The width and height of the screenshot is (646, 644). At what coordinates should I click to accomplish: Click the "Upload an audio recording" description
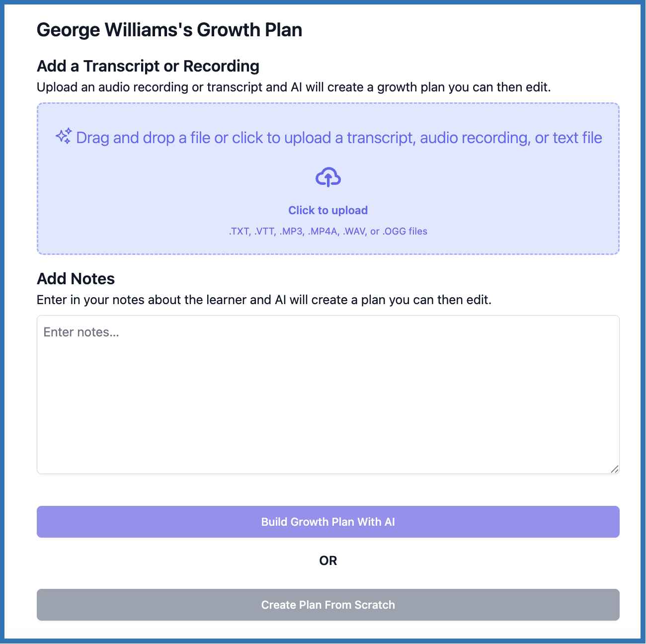294,87
